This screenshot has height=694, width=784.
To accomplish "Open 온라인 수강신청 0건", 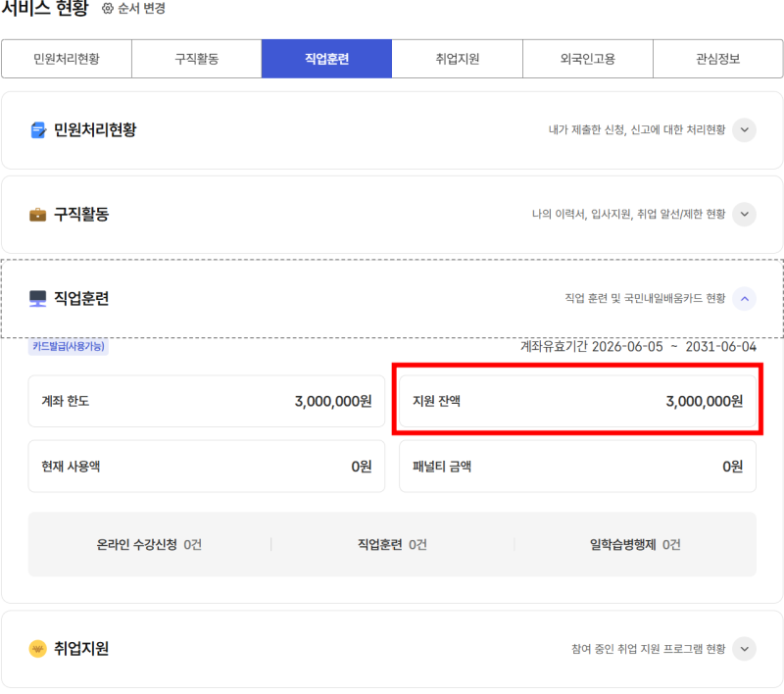I will 149,544.
